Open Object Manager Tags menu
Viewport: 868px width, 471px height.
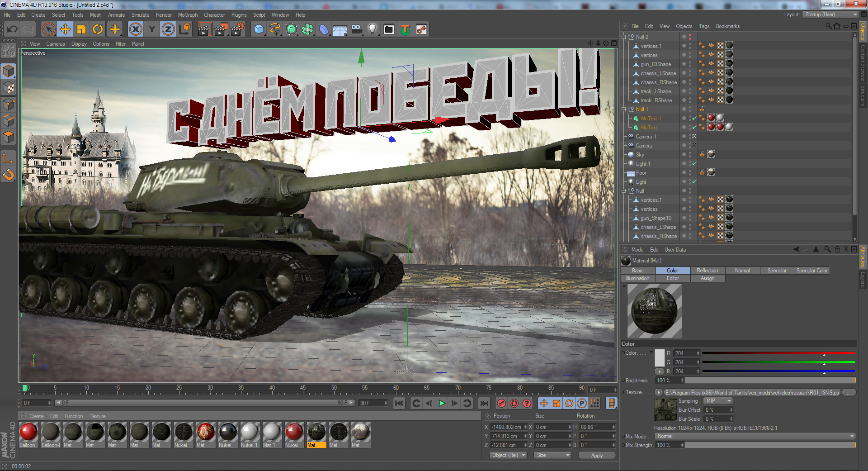coord(704,26)
